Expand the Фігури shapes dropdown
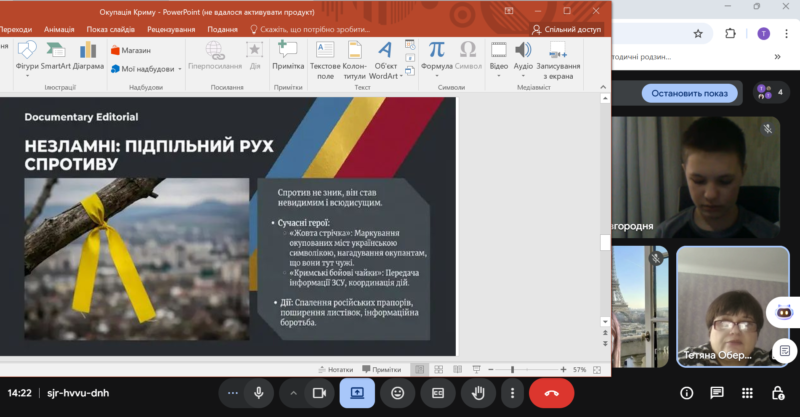800x417 pixels. coord(27,76)
